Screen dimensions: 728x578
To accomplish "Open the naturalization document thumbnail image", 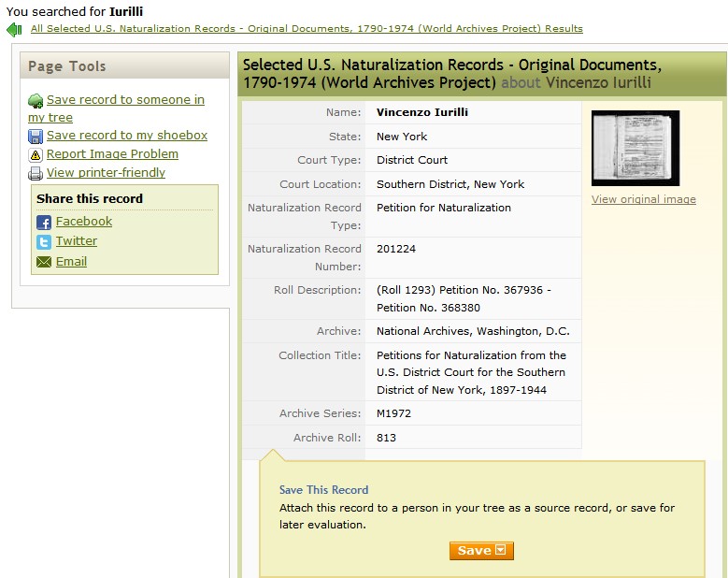I will tap(635, 148).
